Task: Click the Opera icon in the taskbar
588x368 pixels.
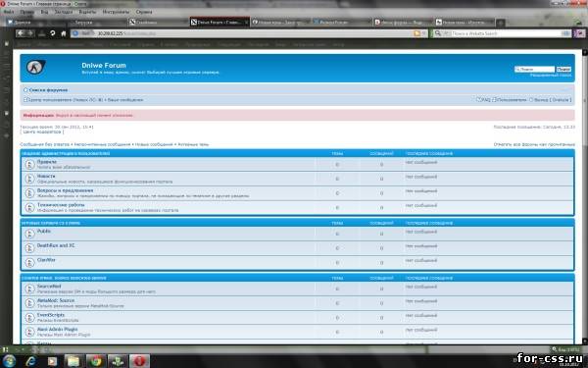Action: 139,361
